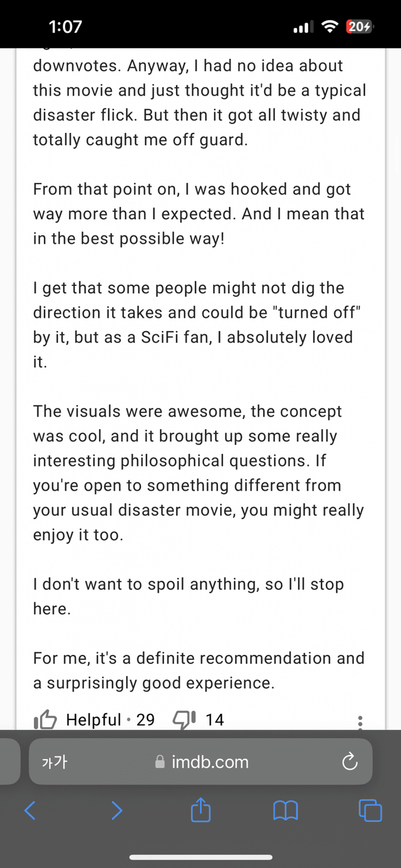401x868 pixels.
Task: Reload the imdb.com page
Action: (x=349, y=762)
